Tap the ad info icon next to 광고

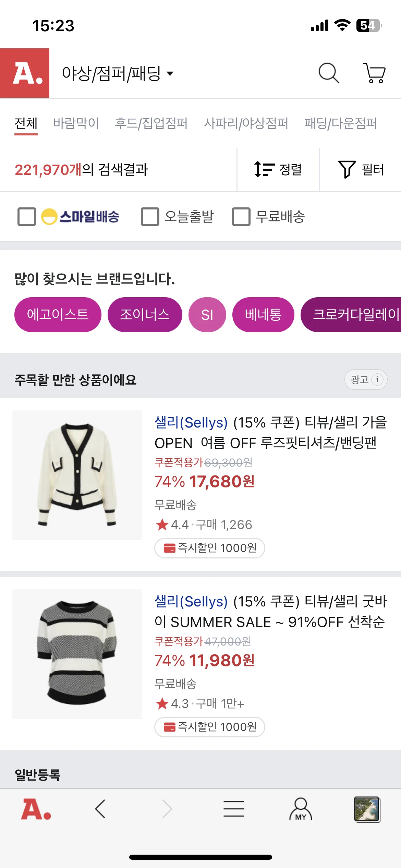[x=377, y=379]
